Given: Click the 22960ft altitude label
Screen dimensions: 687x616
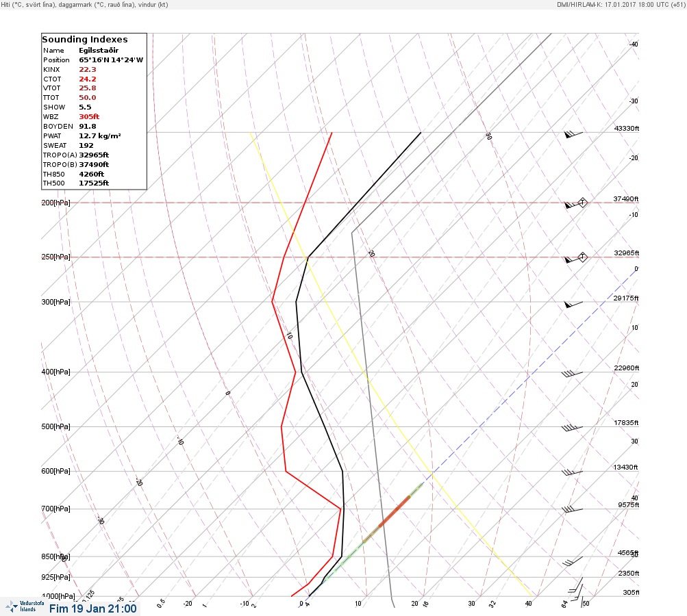Looking at the screenshot, I should click(627, 368).
